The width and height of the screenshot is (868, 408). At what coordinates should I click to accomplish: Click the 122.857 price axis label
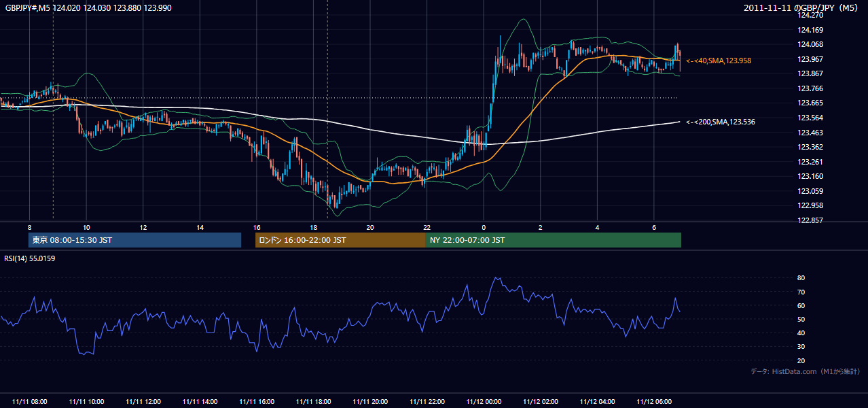(x=810, y=220)
